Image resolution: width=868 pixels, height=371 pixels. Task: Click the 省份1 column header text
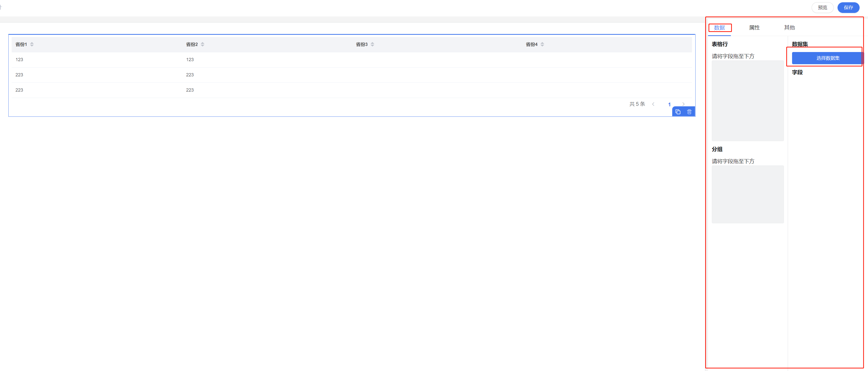[x=21, y=44]
